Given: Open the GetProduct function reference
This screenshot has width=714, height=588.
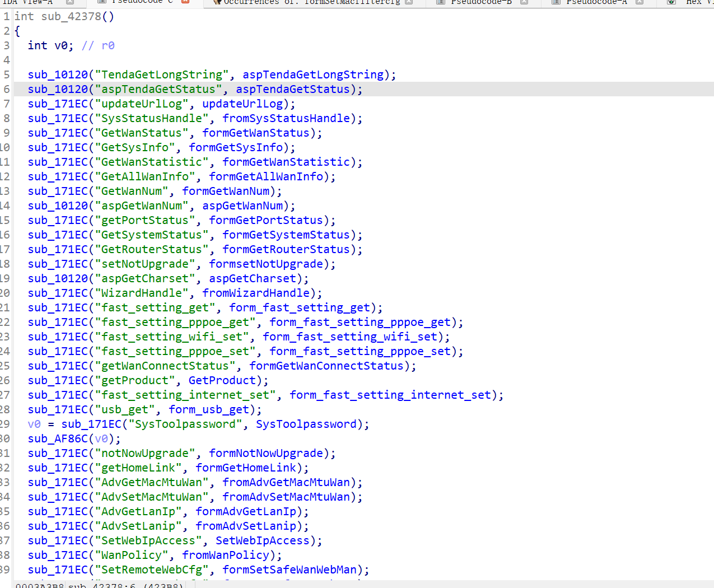Looking at the screenshot, I should (222, 380).
